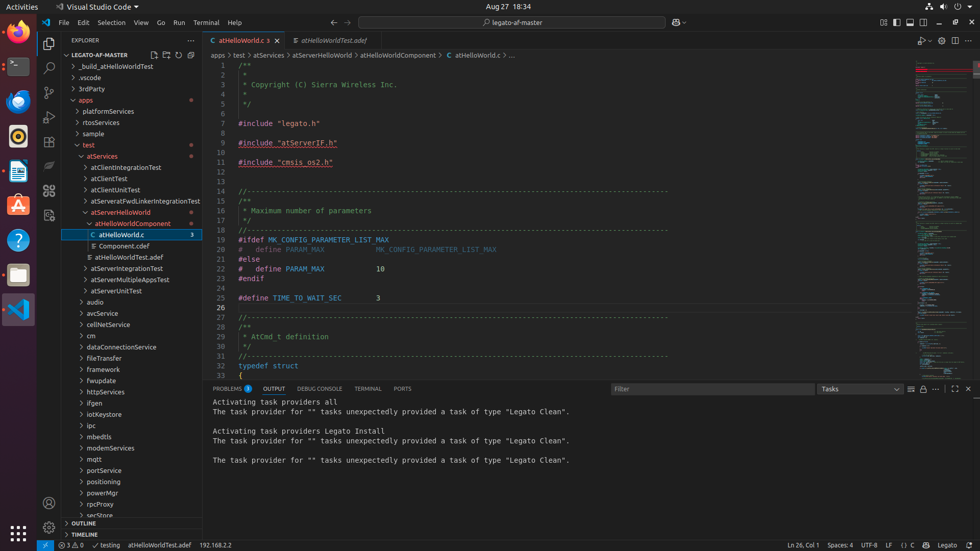This screenshot has height=551, width=980.
Task: Click errors and warnings count in status bar
Action: click(x=71, y=545)
